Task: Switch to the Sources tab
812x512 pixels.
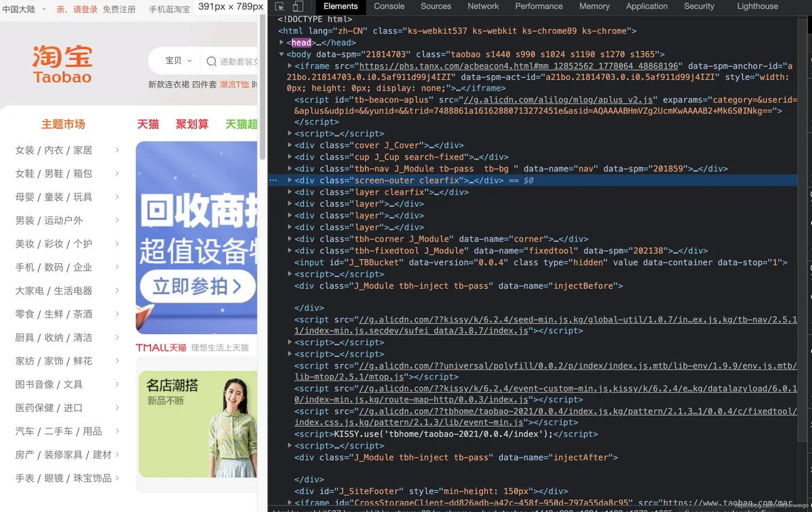Action: click(x=436, y=6)
